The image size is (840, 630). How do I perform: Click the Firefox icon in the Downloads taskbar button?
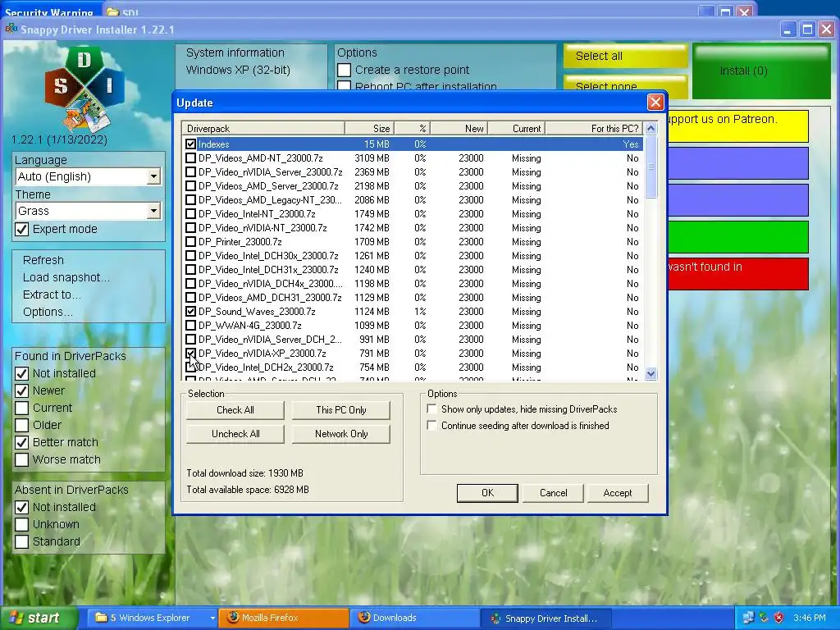[x=364, y=618]
